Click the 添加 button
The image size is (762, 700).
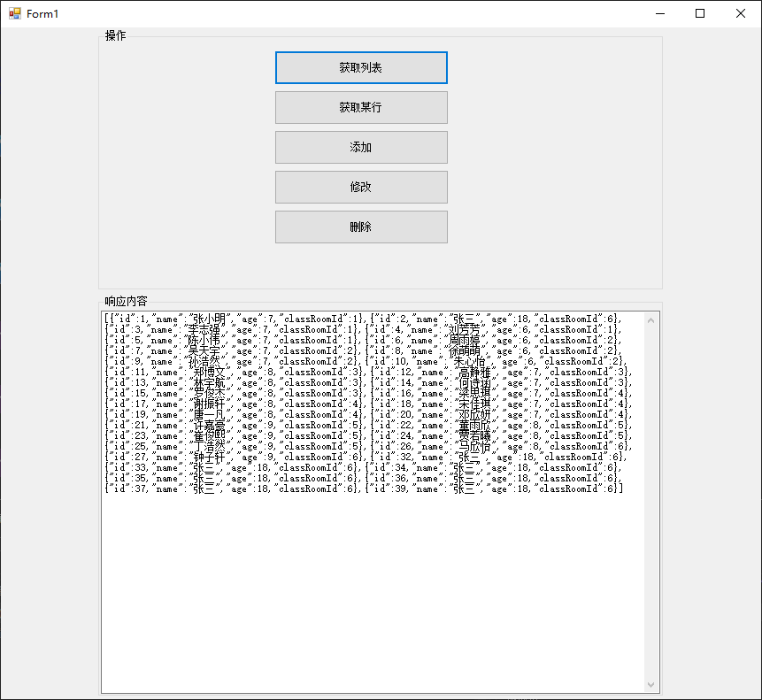[x=361, y=147]
